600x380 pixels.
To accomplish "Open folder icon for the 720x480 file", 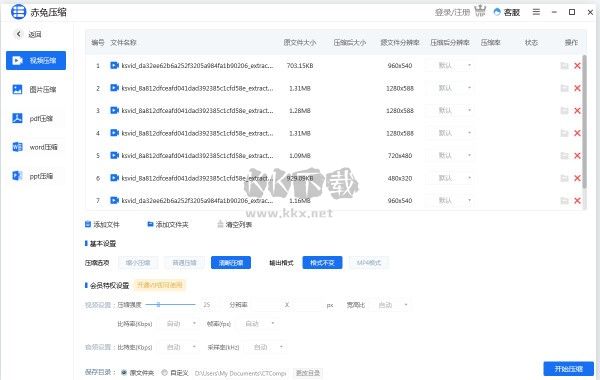I will 564,156.
